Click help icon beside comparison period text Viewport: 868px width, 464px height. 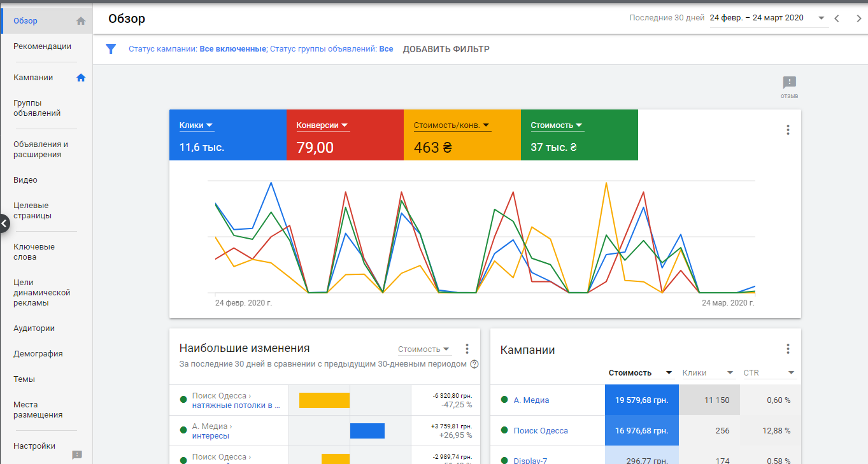point(474,364)
